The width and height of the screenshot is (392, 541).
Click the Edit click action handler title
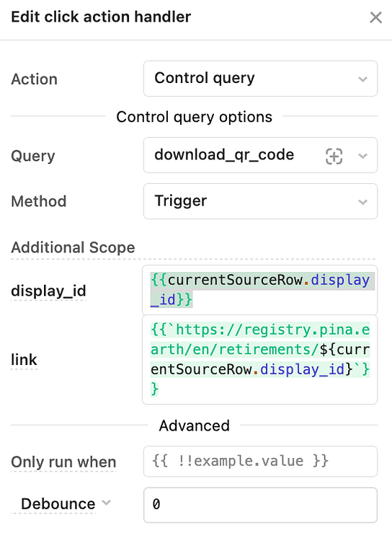point(101,17)
